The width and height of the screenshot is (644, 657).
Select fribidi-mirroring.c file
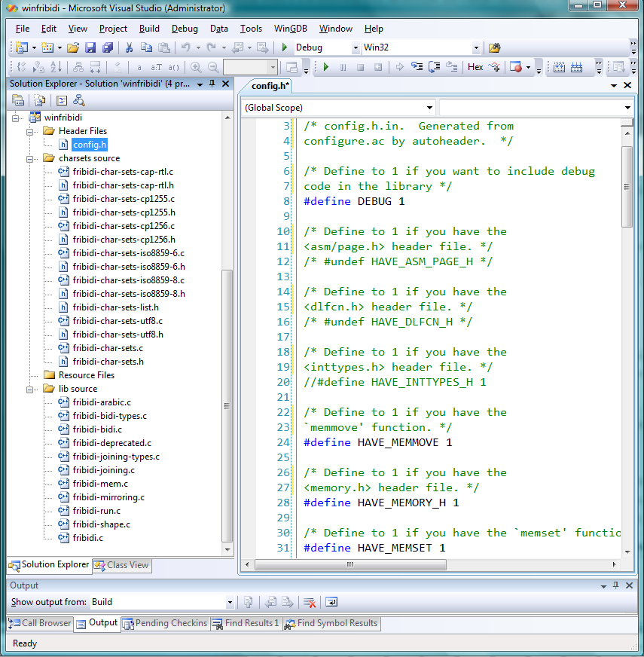pos(108,497)
